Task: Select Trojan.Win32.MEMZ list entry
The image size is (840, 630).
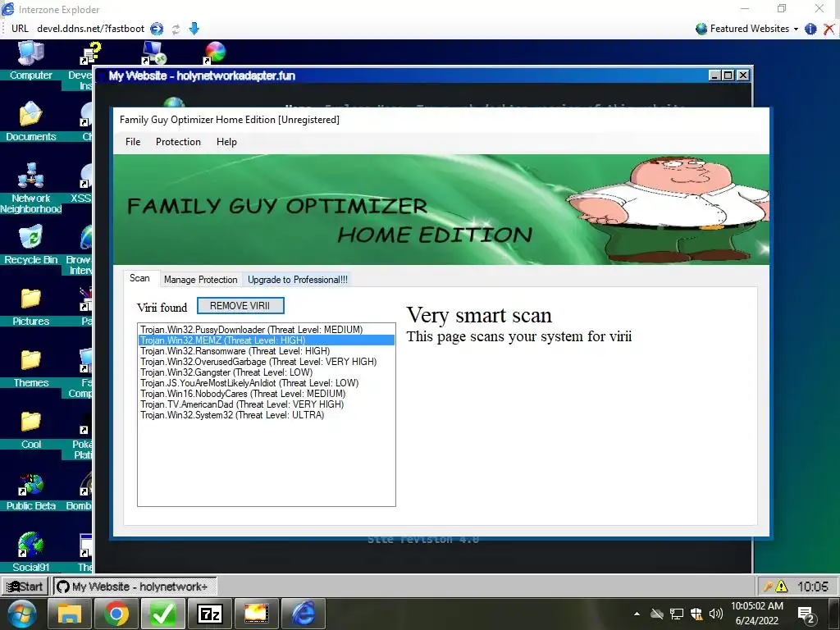Action: [x=267, y=340]
